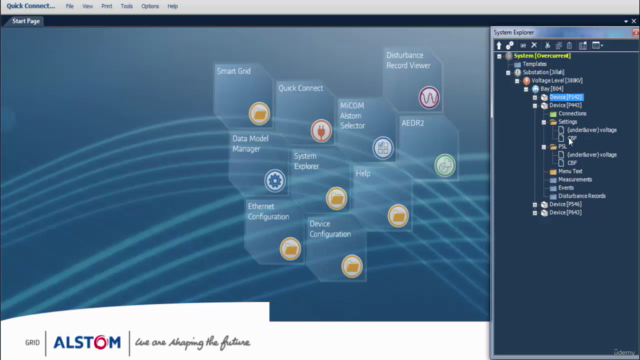Collapse the Substation tree node
640x360 pixels.
508,73
